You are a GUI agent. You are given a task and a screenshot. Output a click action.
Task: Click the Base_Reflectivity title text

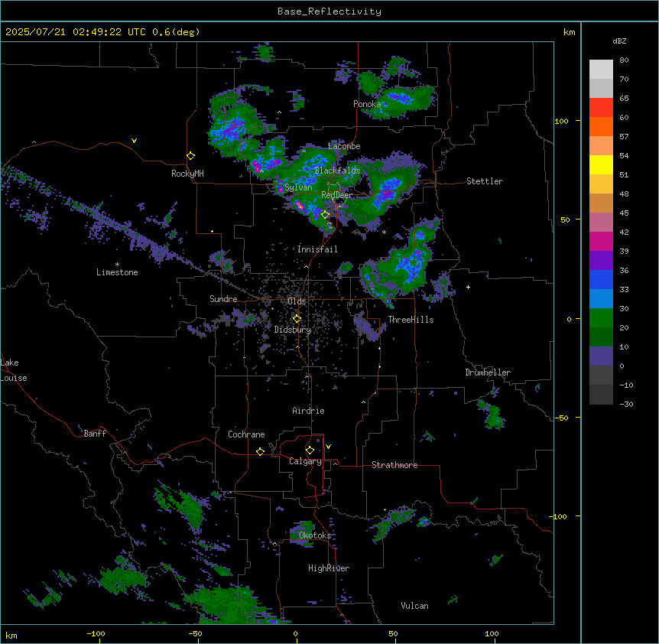point(329,11)
